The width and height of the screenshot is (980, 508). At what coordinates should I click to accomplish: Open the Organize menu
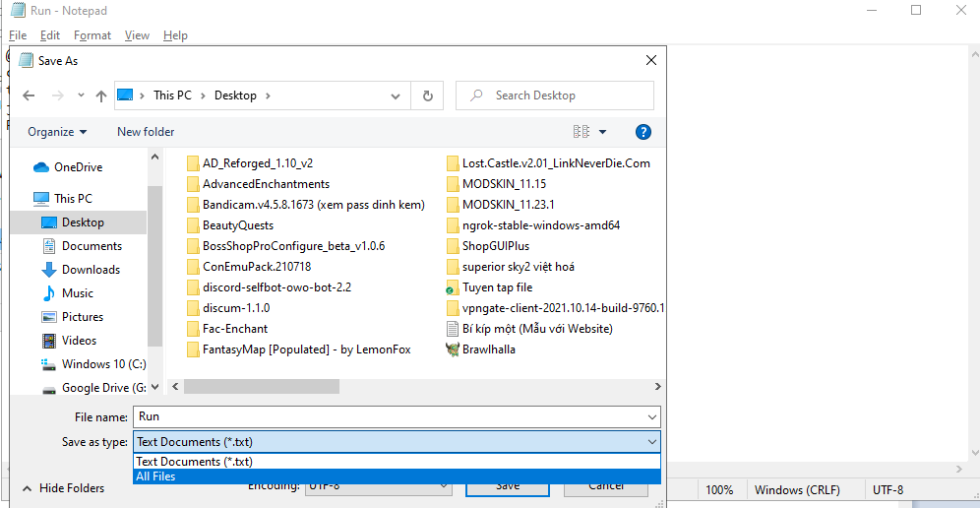pyautogui.click(x=57, y=132)
